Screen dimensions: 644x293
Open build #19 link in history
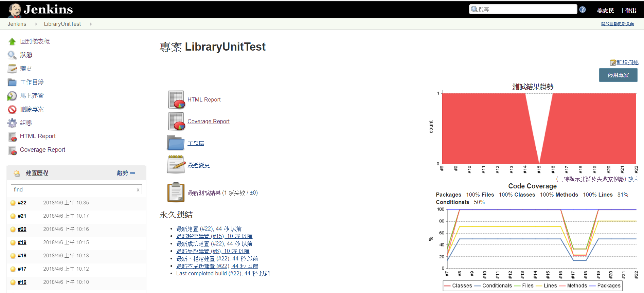pyautogui.click(x=22, y=242)
